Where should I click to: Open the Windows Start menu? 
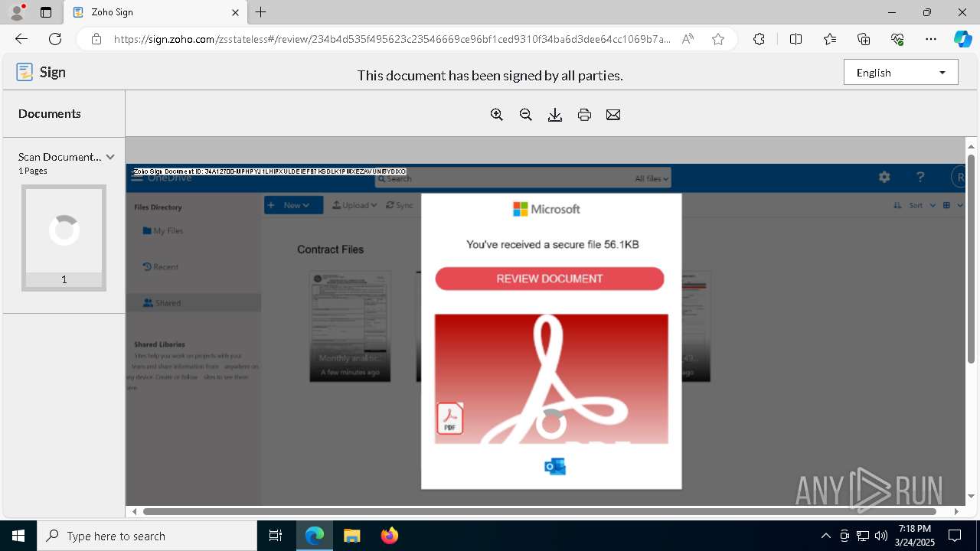[18, 536]
